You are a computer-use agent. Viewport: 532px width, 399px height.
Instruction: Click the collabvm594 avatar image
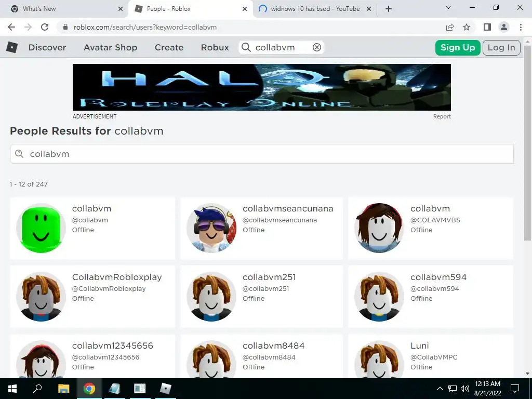point(379,297)
